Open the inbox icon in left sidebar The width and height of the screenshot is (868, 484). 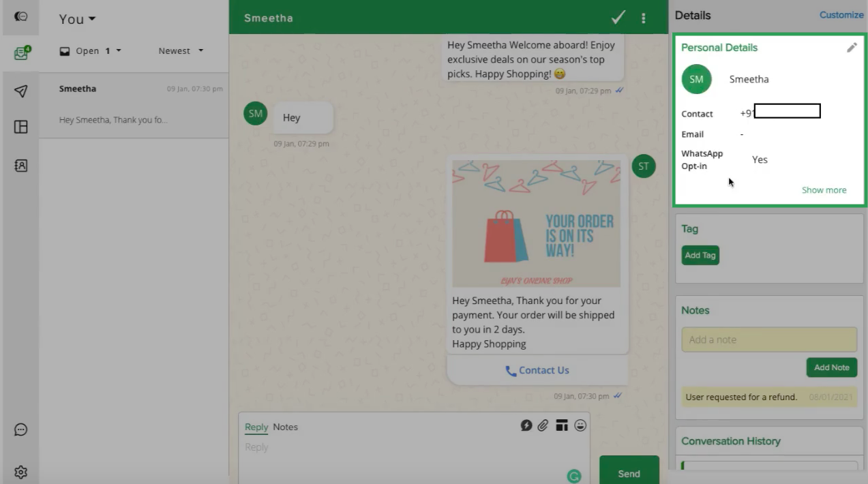21,54
